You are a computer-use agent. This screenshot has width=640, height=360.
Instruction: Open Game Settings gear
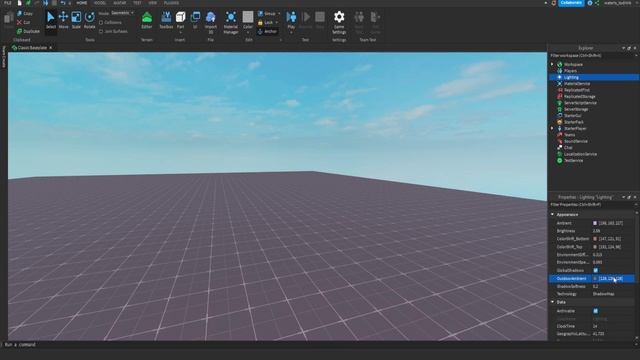(x=339, y=22)
